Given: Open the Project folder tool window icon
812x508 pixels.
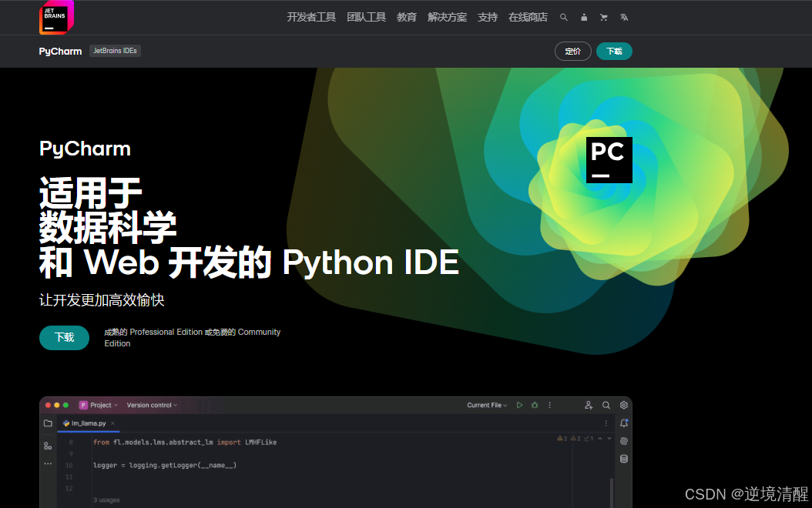Looking at the screenshot, I should [49, 423].
